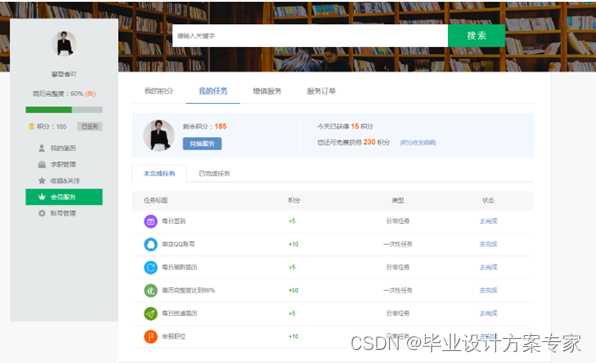Click the 任务标题 column header
This screenshot has height=363, width=596.
(155, 200)
